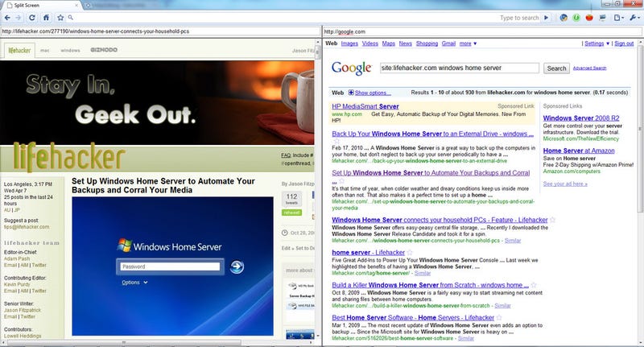The width and height of the screenshot is (644, 347).
Task: Click the lifehacker logo header
Action: coord(69,158)
